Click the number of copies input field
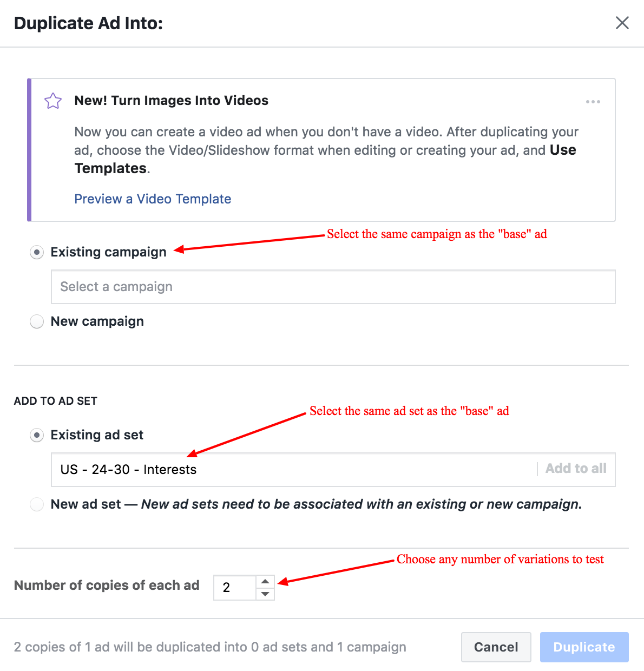This screenshot has height=671, width=644. tap(234, 588)
